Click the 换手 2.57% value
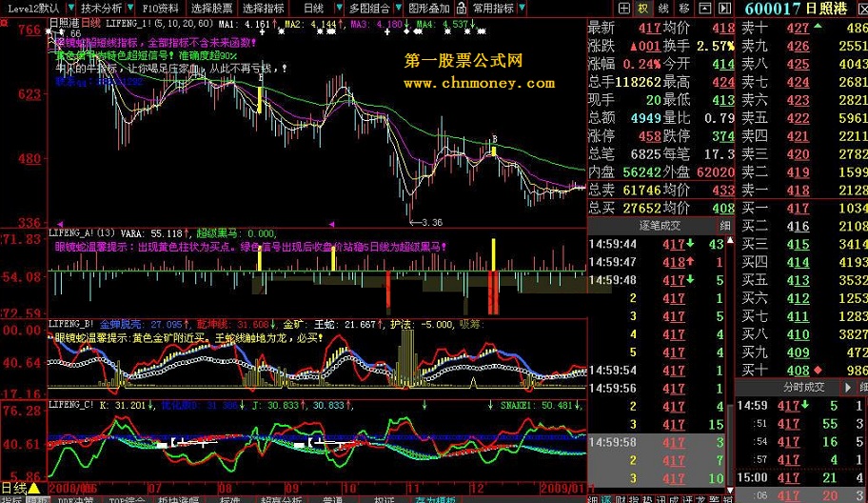This screenshot has width=868, height=503. coord(715,46)
